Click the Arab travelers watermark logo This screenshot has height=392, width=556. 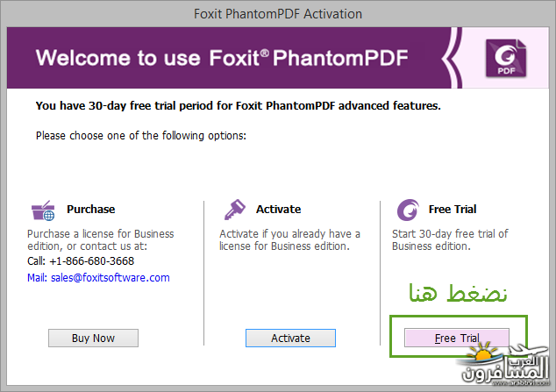[x=504, y=365]
